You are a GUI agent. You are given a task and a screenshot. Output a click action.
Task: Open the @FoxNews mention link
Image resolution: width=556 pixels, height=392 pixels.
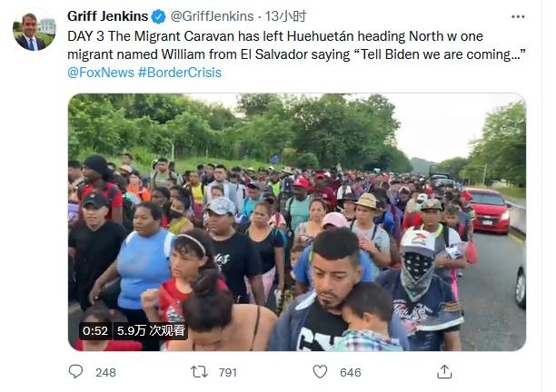click(x=101, y=73)
